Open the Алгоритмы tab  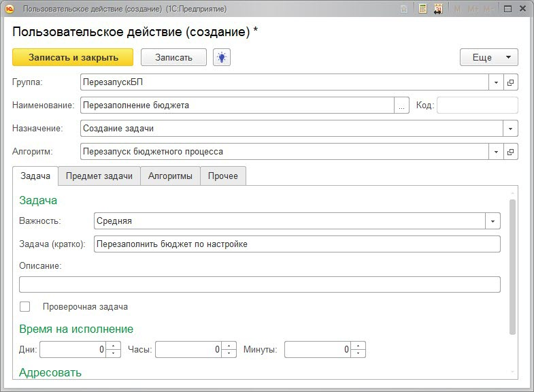(x=170, y=176)
